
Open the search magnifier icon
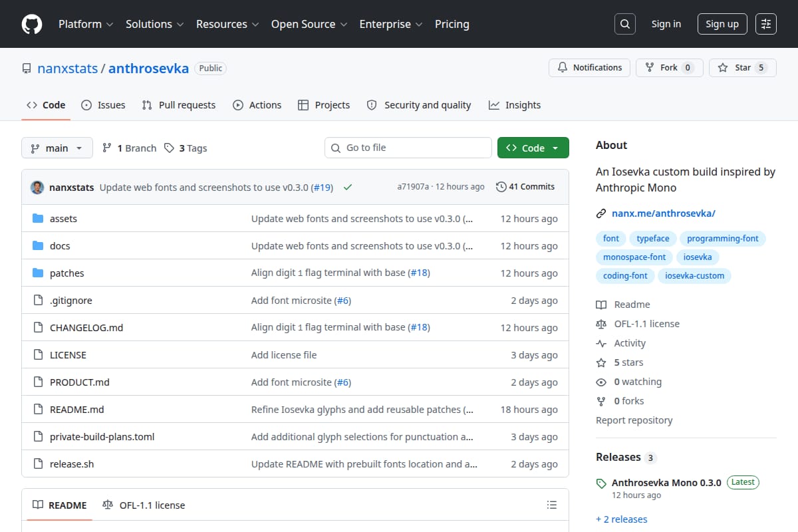click(624, 24)
